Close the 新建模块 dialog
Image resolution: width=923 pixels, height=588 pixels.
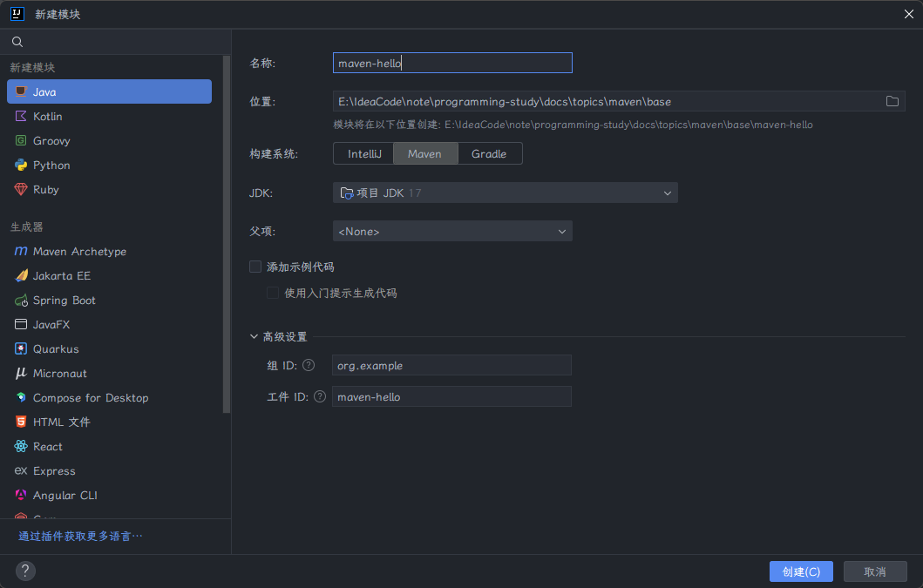[909, 14]
